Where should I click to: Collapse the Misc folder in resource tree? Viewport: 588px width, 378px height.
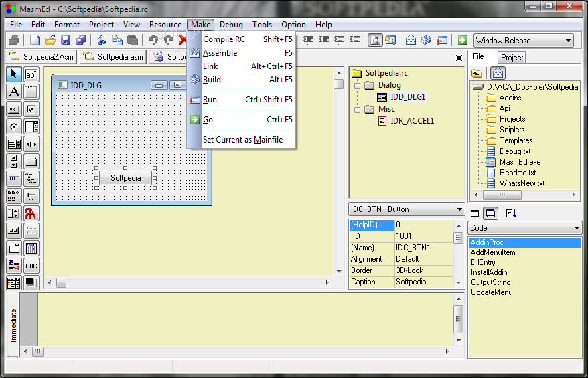tap(357, 110)
